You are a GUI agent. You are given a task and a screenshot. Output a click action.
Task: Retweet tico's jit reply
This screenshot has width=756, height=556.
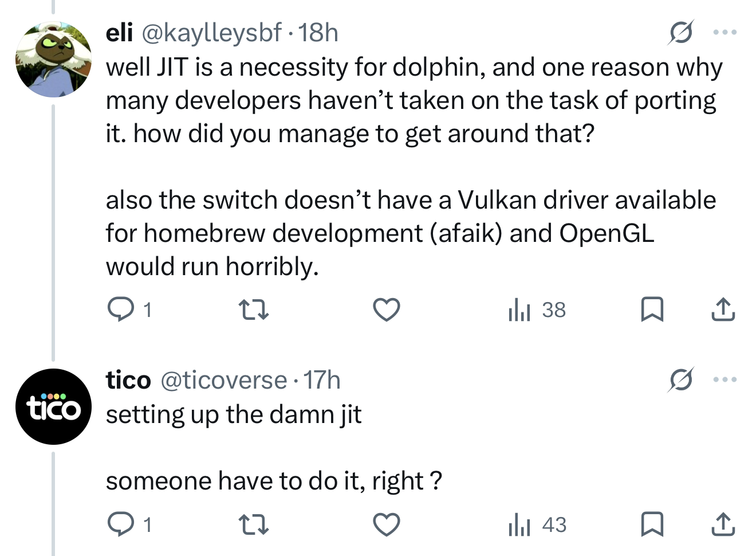coord(253,524)
